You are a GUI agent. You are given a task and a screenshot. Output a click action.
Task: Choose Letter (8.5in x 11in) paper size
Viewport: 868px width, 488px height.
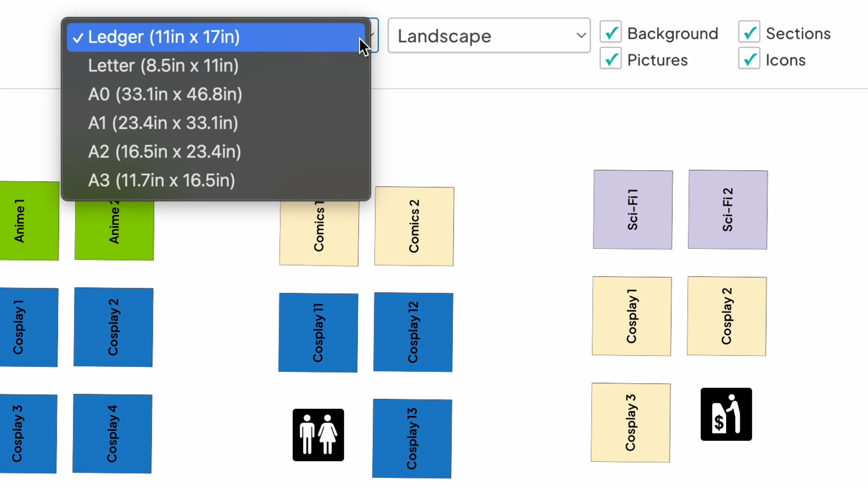pos(216,66)
